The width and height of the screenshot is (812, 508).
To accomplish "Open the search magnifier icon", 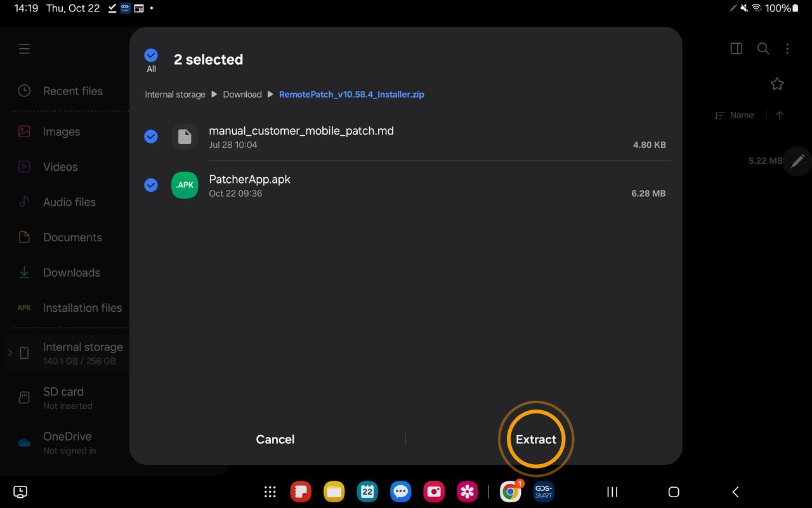I will pos(763,49).
